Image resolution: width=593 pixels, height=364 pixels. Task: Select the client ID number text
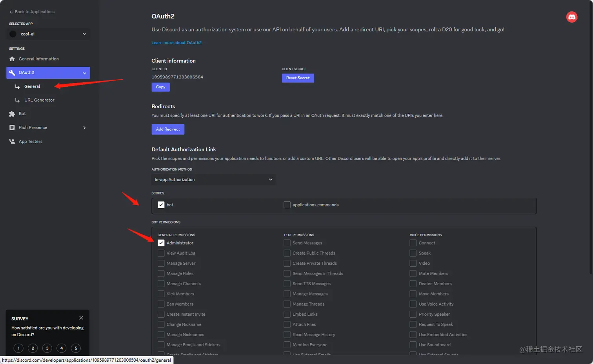coord(177,77)
